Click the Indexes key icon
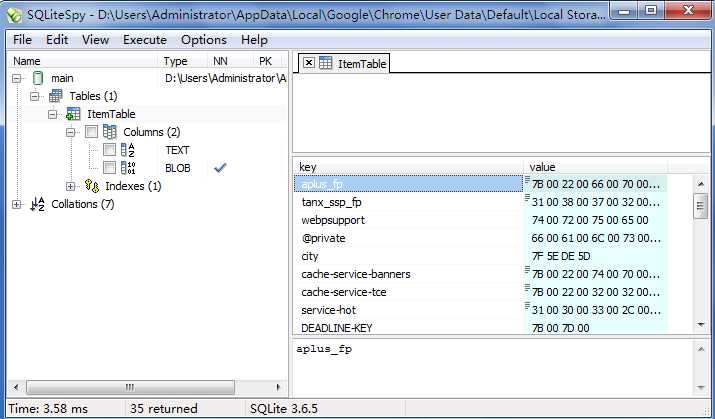 [92, 186]
